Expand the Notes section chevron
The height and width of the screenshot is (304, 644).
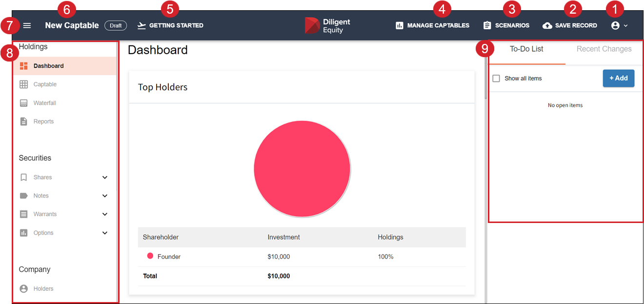point(105,196)
